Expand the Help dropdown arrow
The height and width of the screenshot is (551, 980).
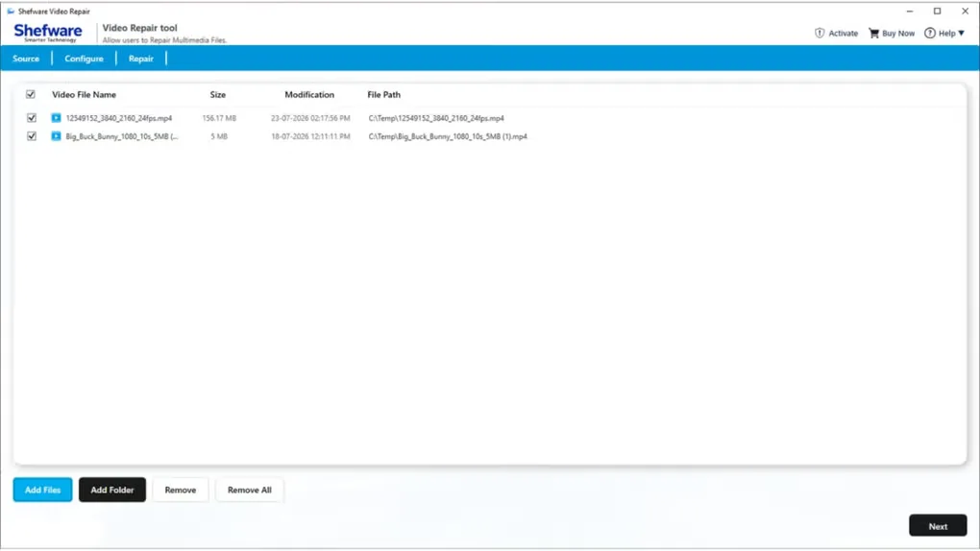(961, 33)
